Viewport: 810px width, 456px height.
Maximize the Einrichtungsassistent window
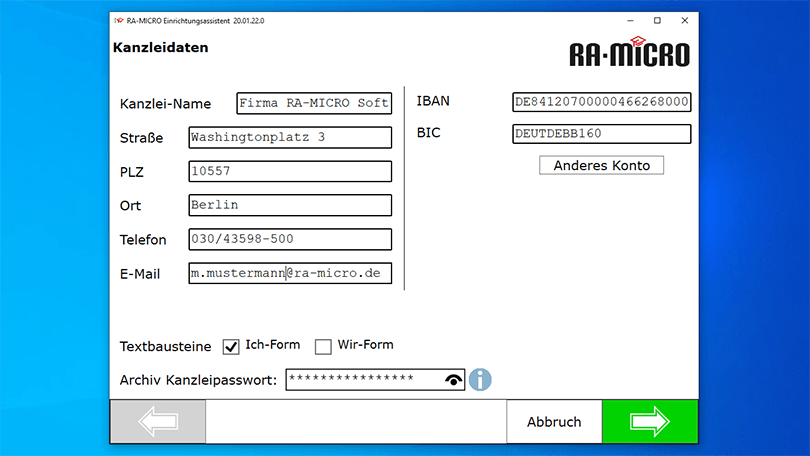[657, 20]
